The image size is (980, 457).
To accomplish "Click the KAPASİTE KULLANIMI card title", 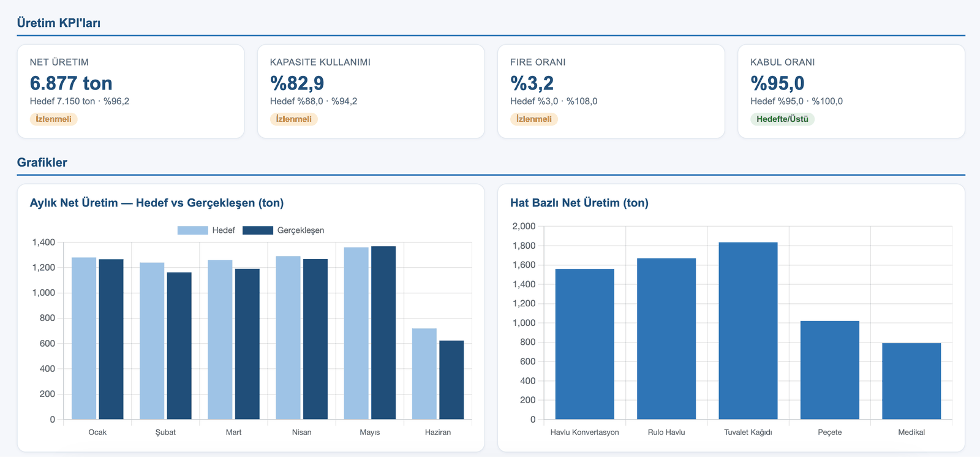I will point(320,62).
